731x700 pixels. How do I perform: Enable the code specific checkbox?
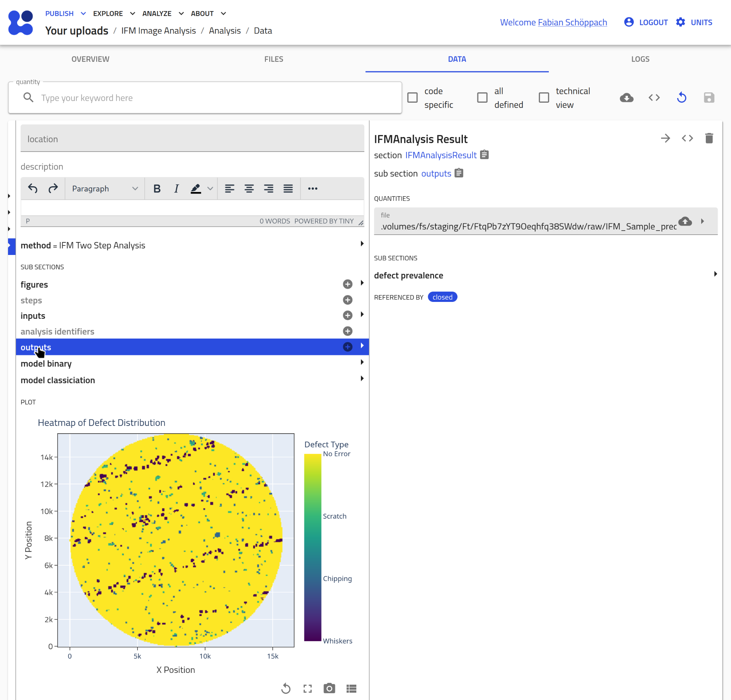412,98
